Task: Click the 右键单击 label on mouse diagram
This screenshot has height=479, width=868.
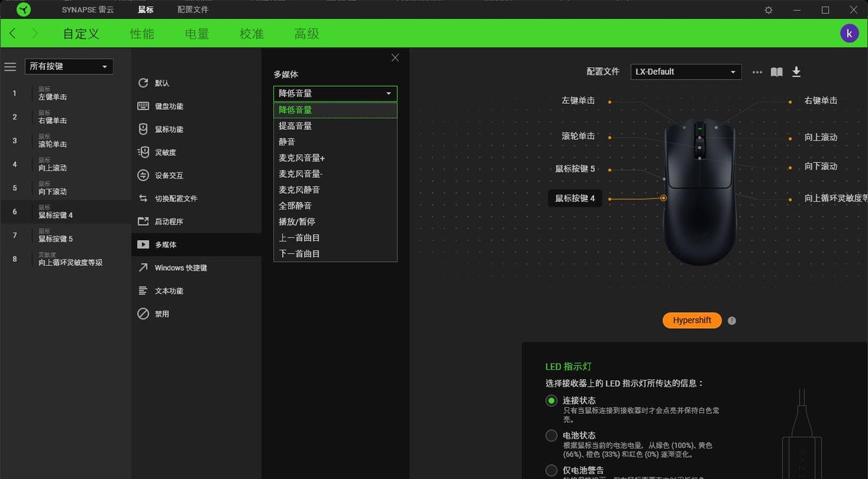Action: (821, 100)
